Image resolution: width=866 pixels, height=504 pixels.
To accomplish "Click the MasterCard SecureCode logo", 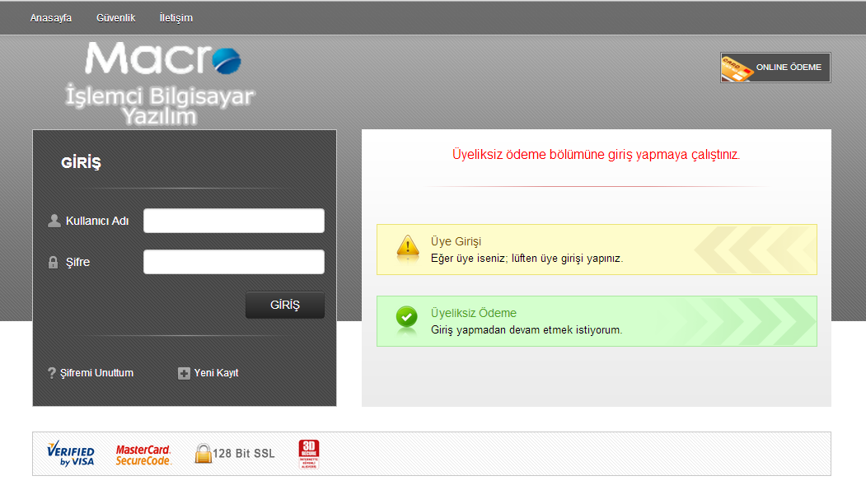I will coord(143,455).
